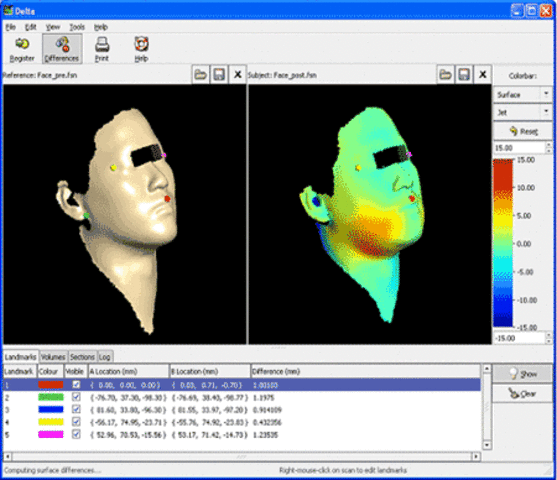Switch to the Sections tab

coord(82,357)
